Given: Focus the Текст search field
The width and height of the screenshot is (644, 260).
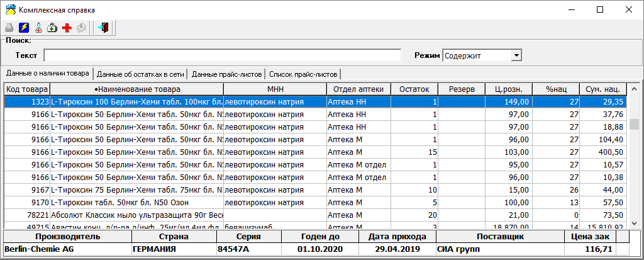Looking at the screenshot, I should pyautogui.click(x=222, y=55).
